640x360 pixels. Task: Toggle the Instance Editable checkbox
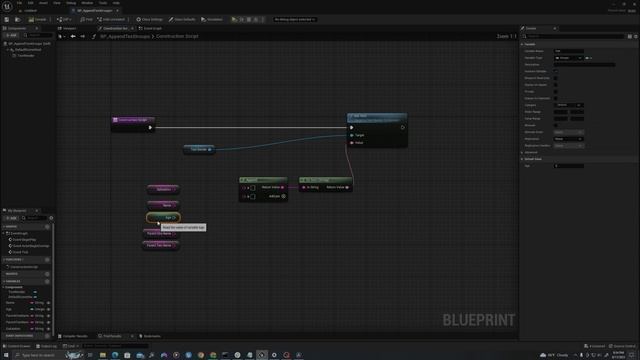click(x=556, y=71)
